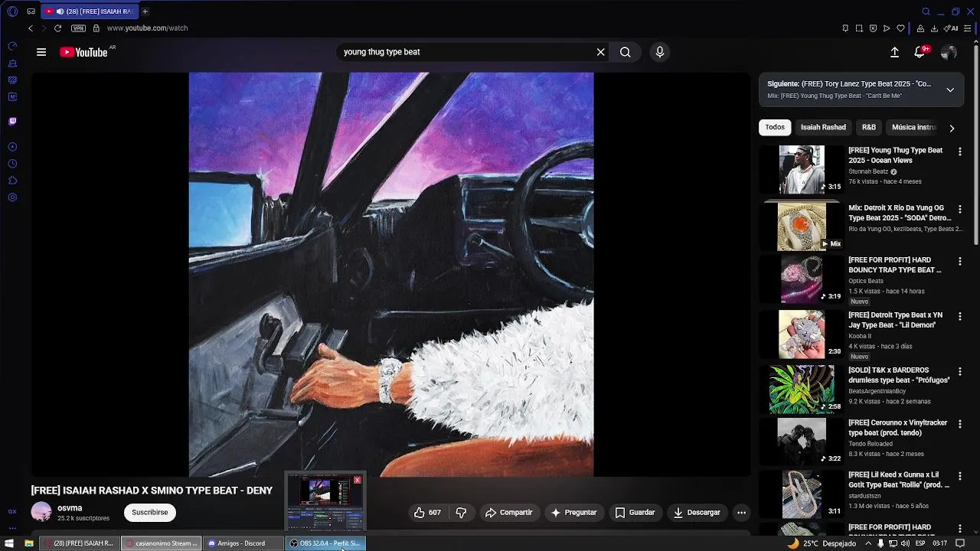Select the 'Música instru...' filter chip
The width and height of the screenshot is (980, 551).
coord(914,127)
